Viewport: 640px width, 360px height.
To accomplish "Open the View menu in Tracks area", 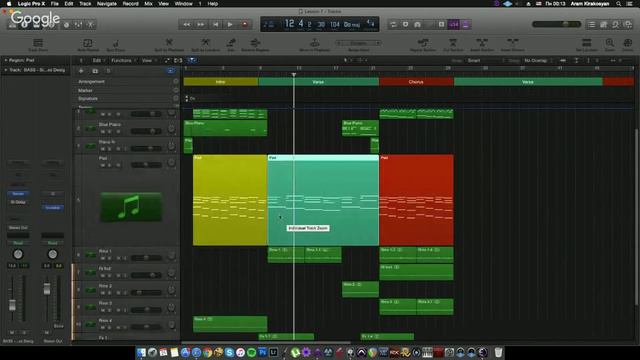I will click(148, 60).
